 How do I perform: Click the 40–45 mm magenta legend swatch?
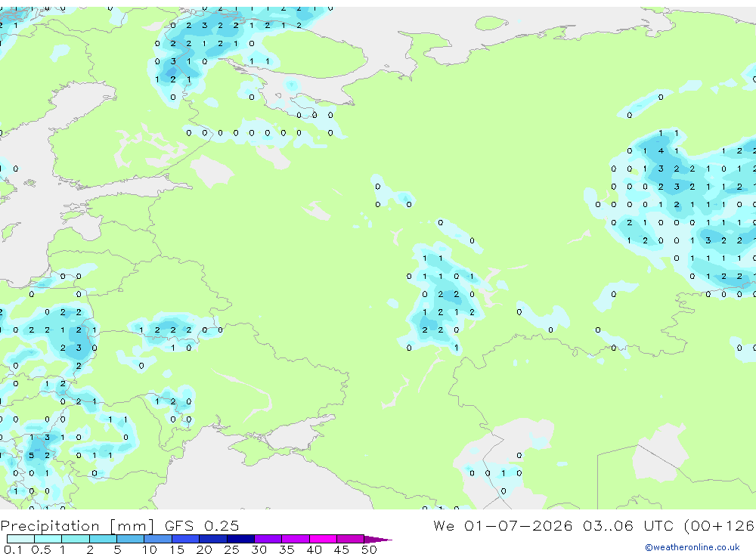(x=323, y=539)
